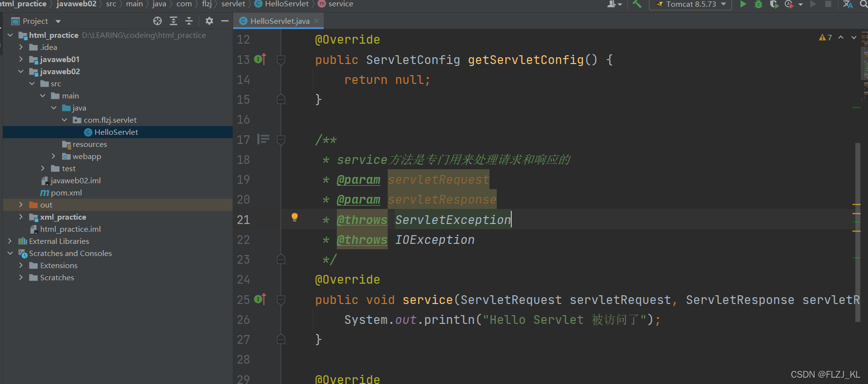Run the Tomcat 8.5.73 configuration
The width and height of the screenshot is (868, 384).
click(x=743, y=4)
